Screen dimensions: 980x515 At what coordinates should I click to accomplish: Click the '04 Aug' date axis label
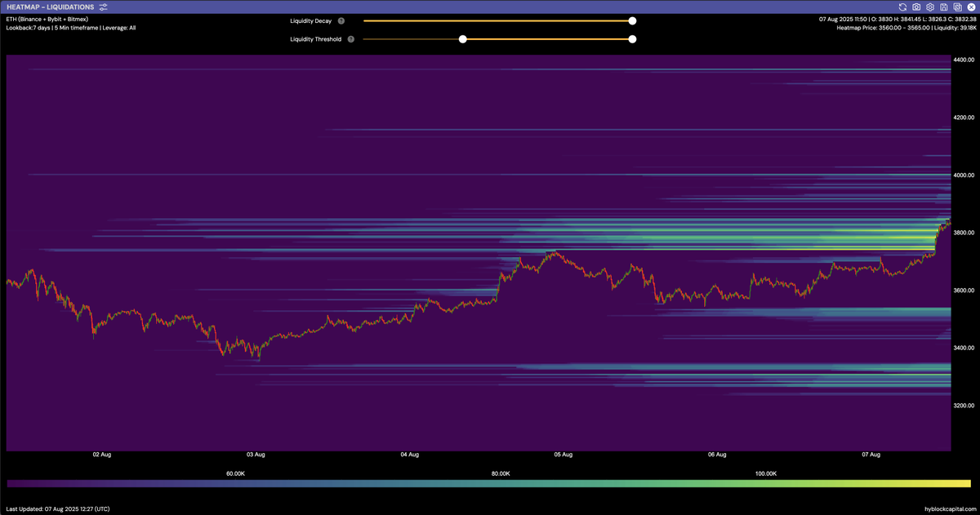(409, 455)
